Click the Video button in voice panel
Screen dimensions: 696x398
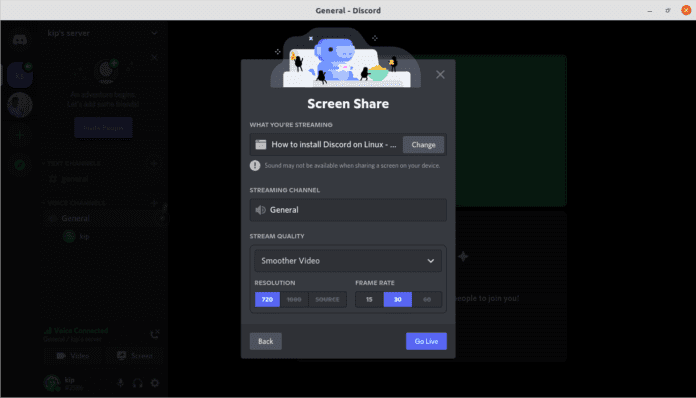(73, 356)
